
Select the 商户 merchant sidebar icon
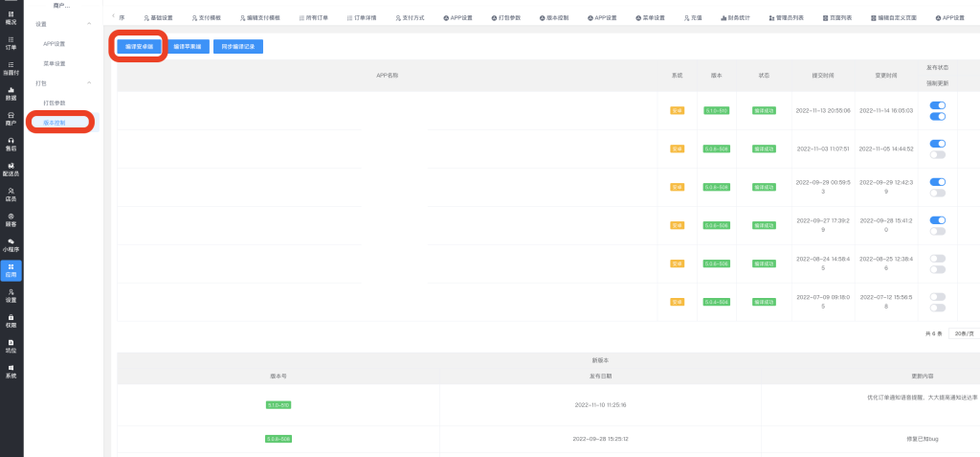click(11, 118)
